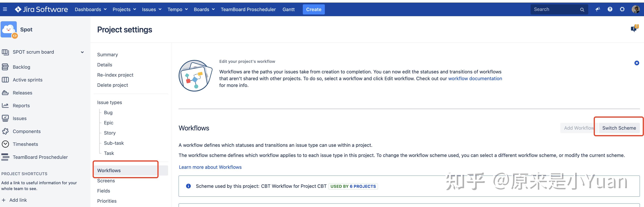644x207 pixels.
Task: Click the feedback icon near Project settings
Action: 634,29
